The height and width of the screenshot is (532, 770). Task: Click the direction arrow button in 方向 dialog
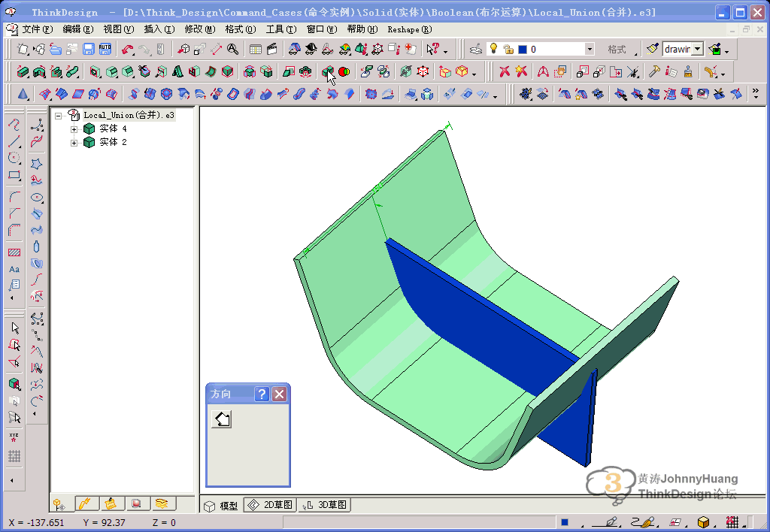click(x=222, y=419)
